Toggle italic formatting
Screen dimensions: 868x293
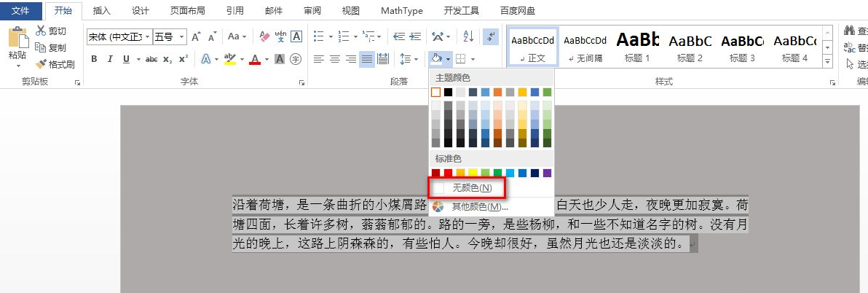click(x=110, y=59)
